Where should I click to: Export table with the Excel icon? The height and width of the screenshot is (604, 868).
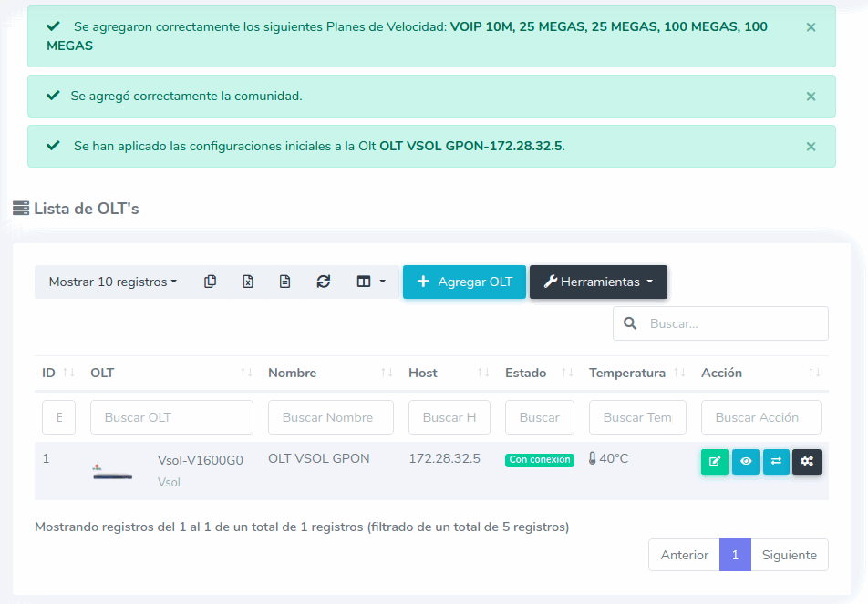247,282
